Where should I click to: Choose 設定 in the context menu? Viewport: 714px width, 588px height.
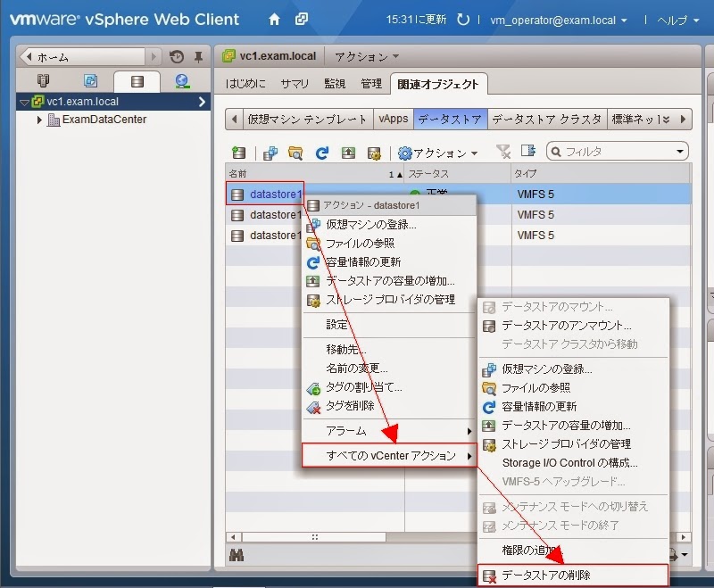click(x=390, y=325)
